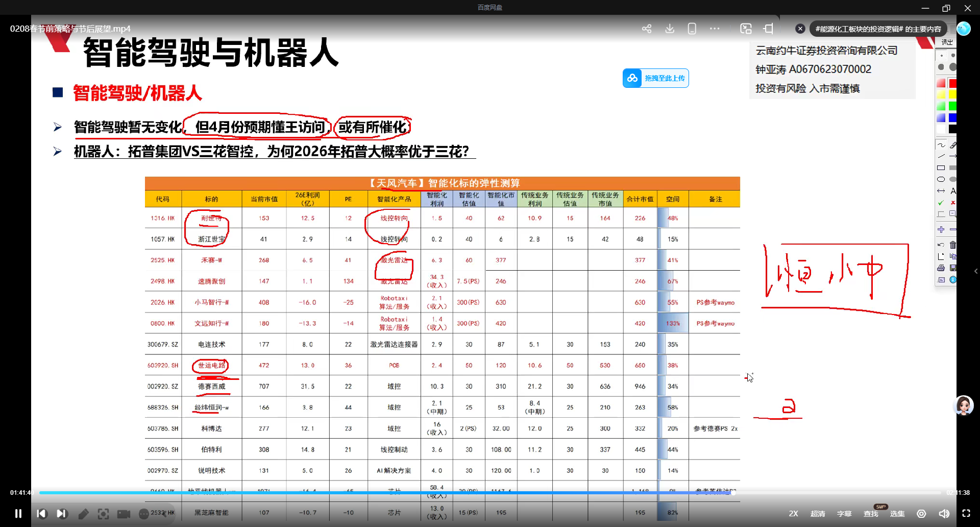The image size is (980, 527).
Task: Click the crop-frame icon in top toolbar
Action: coord(768,29)
